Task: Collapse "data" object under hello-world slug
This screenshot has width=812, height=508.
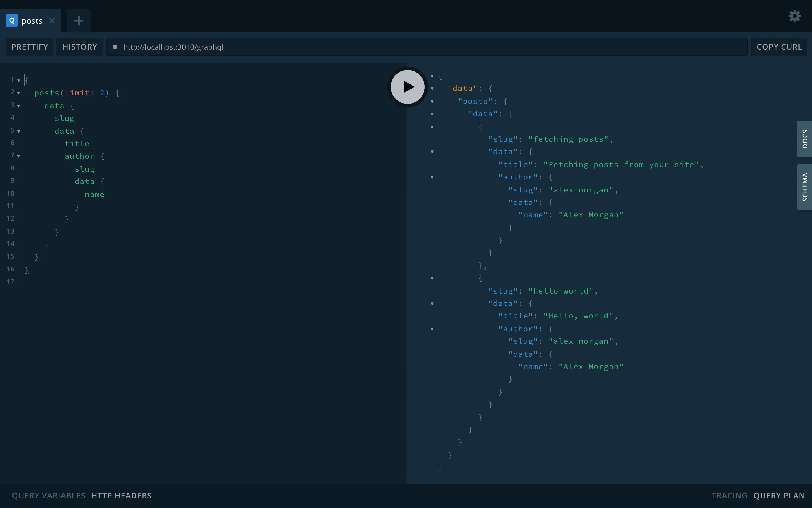Action: pos(432,304)
